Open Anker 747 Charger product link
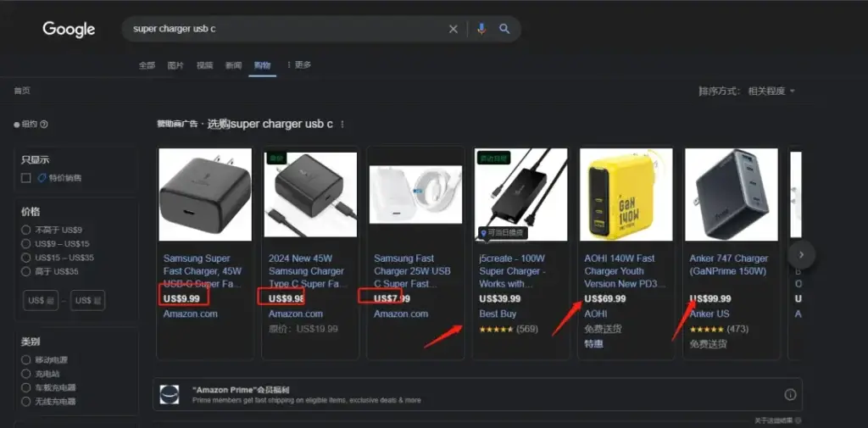Viewport: 868px width, 428px height. [728, 264]
